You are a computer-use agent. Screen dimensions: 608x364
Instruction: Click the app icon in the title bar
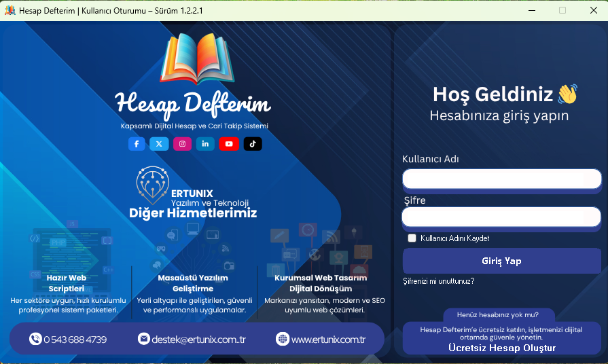[x=10, y=10]
